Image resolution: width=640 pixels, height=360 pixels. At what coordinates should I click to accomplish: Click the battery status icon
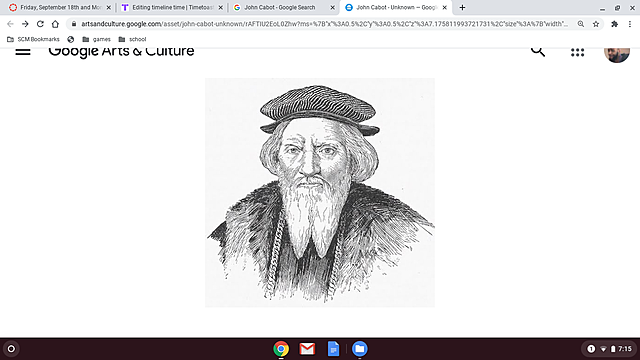(613, 349)
